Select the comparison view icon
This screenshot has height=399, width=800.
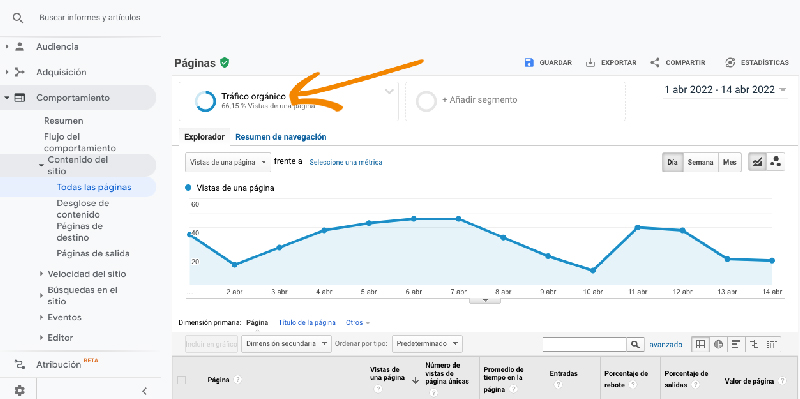click(754, 344)
